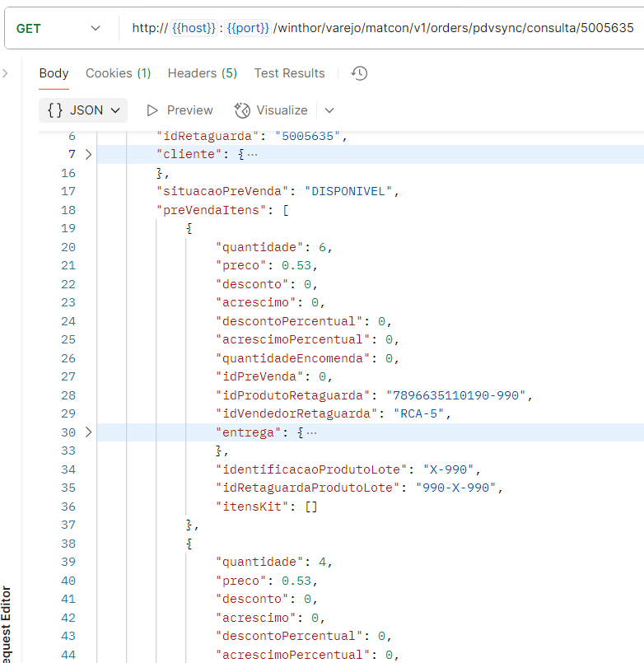The height and width of the screenshot is (663, 644).
Task: Expand the "entrega" object on line 30
Action: pos(88,432)
